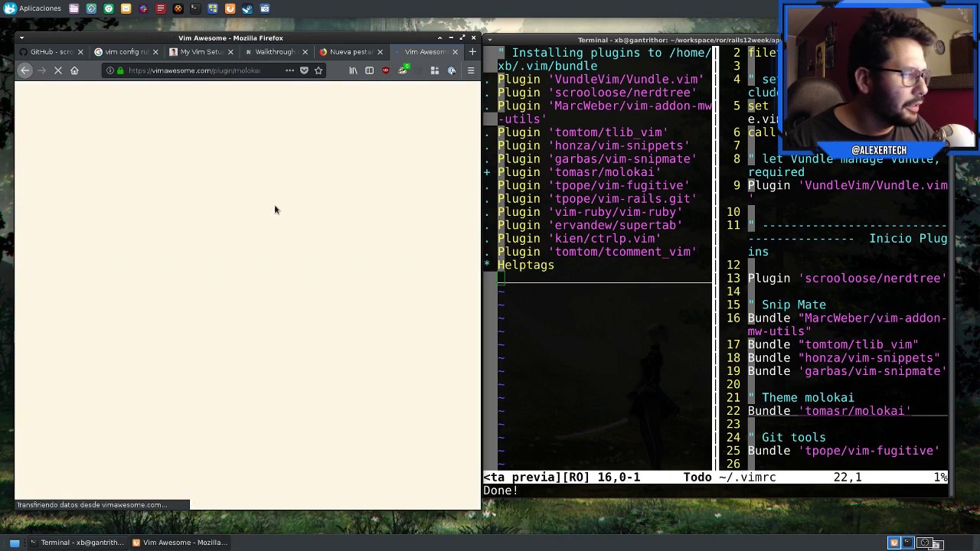This screenshot has width=980, height=551.
Task: Open the mail client panel launcher
Action: click(x=126, y=8)
